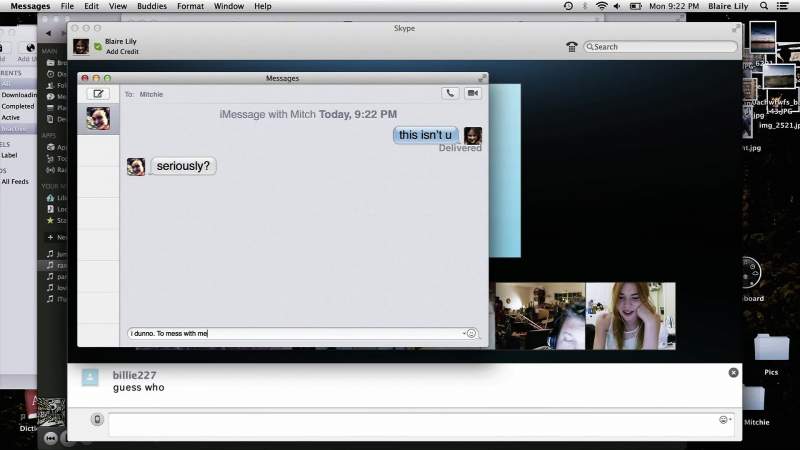800x450 pixels.
Task: Click the video feed showing the room
Action: [x=540, y=316]
